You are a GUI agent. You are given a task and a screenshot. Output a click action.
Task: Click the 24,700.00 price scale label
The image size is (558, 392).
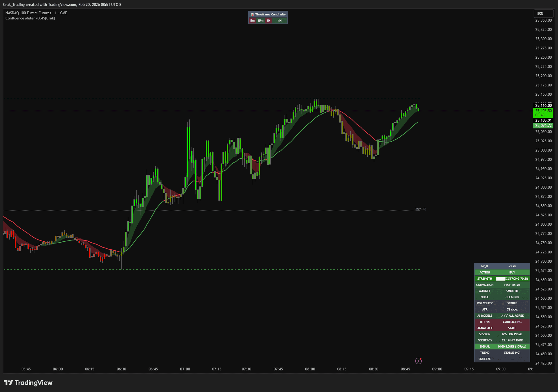click(x=543, y=261)
